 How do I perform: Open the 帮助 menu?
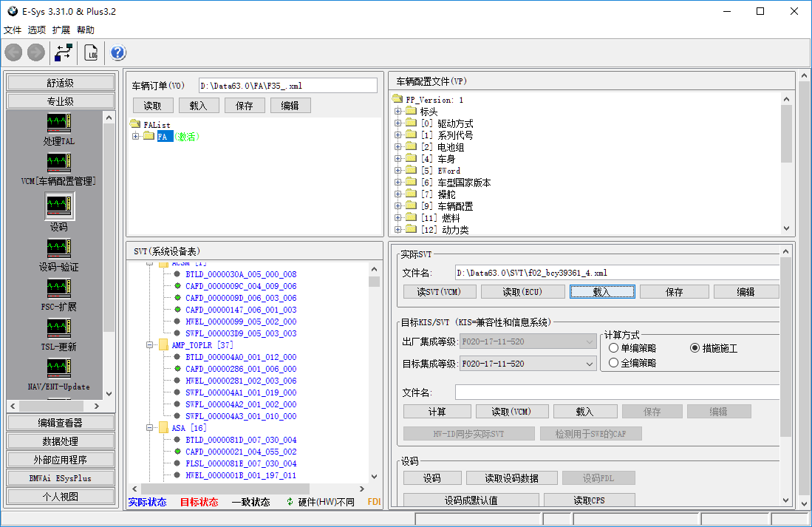point(86,30)
